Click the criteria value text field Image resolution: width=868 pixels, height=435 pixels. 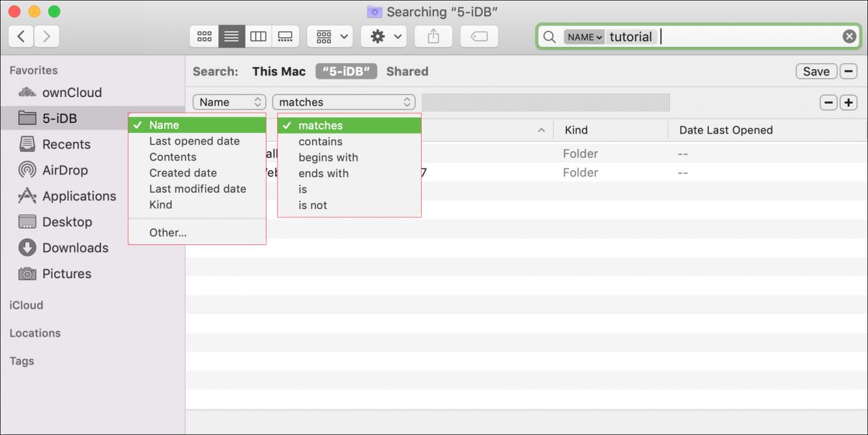546,102
